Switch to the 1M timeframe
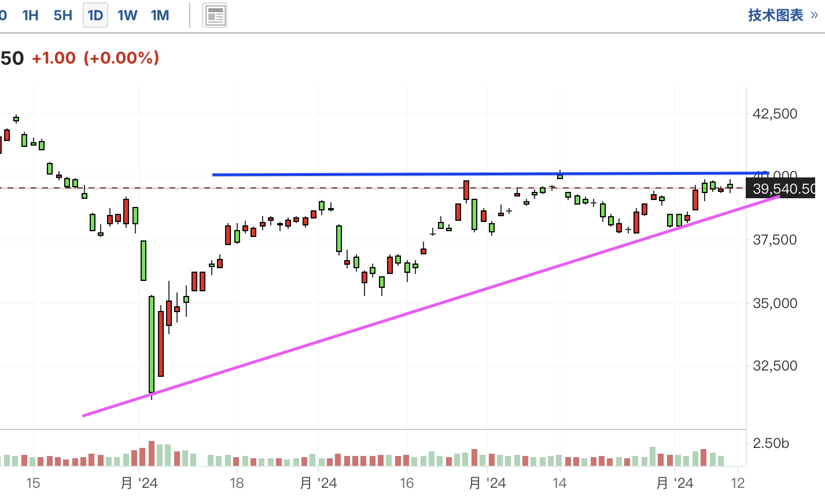Viewport: 825px width, 504px height. coord(160,16)
